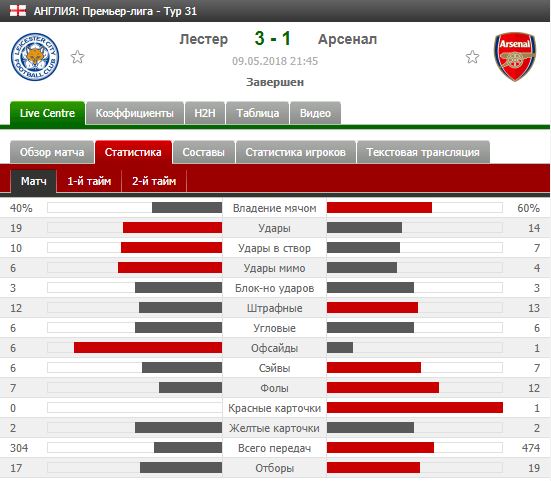Screen dimensions: 551x481
Task: Click the Арсенал team name link
Action: click(347, 39)
